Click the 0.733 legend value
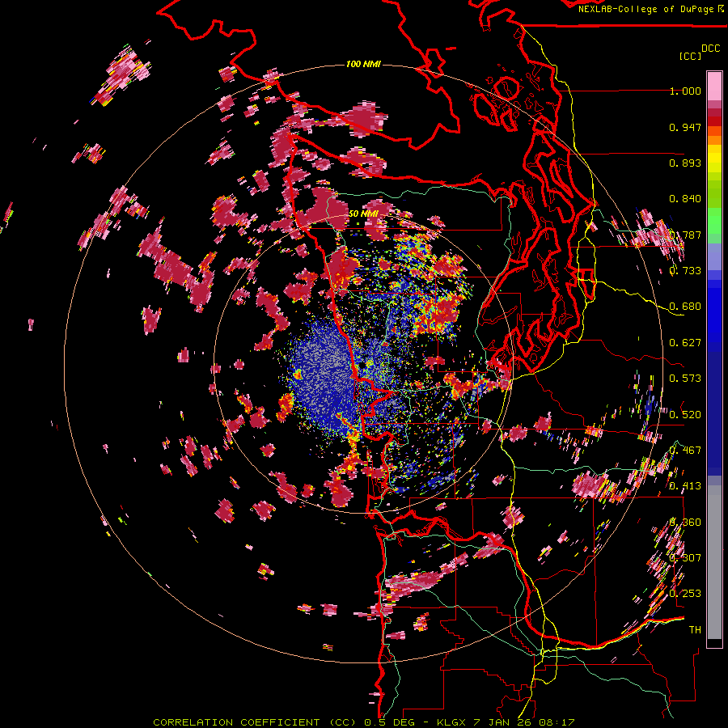 click(x=685, y=271)
